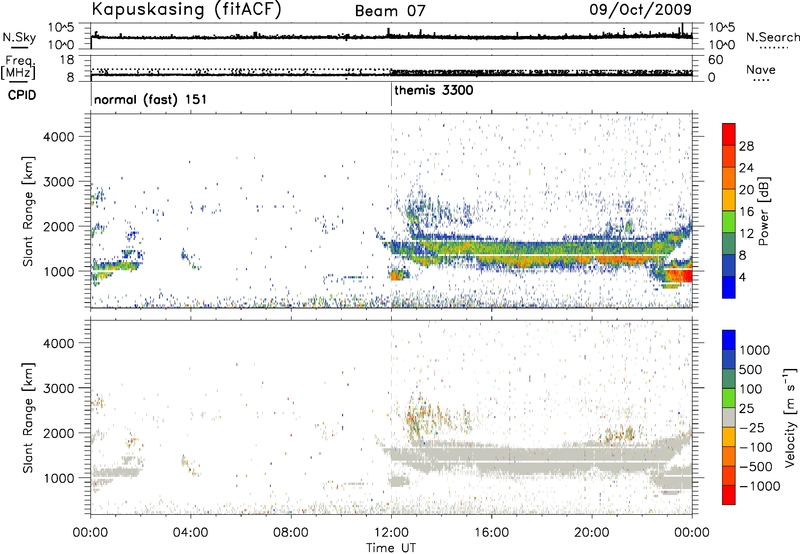
Task: Click the '4000' range tick on the power panel
Action: pyautogui.click(x=59, y=137)
